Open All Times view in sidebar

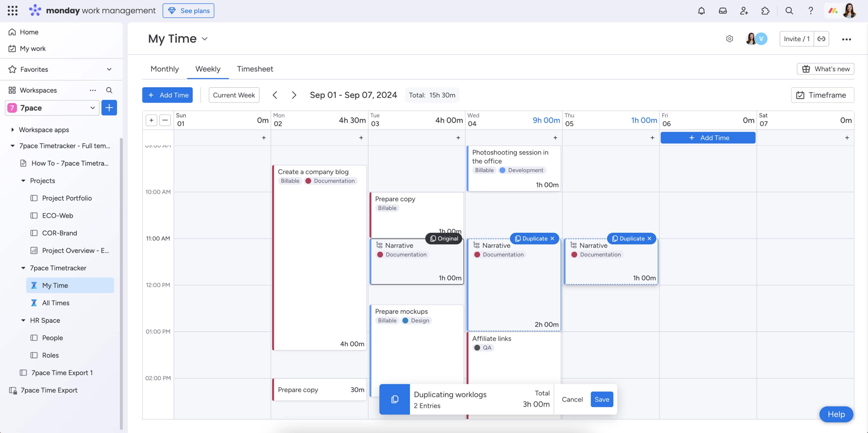point(56,303)
